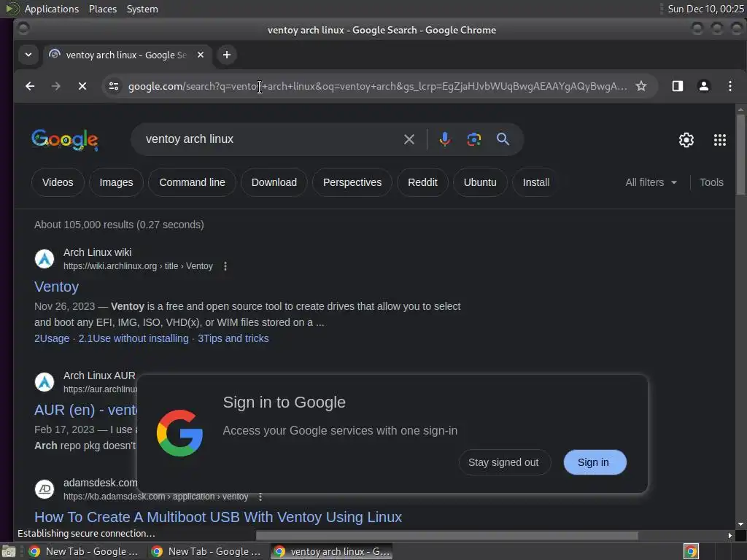Open 2.1Use without installing sitelink
Viewport: 747px width, 560px height.
pos(133,338)
